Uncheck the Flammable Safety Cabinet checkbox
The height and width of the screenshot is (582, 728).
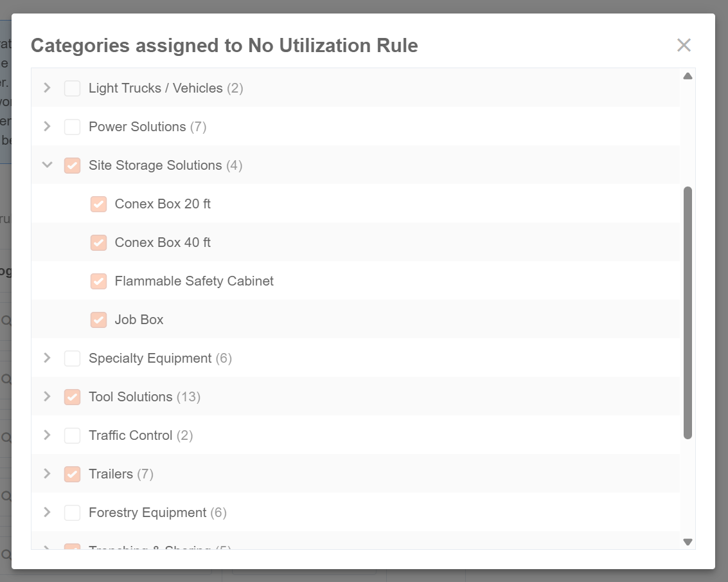(x=98, y=281)
